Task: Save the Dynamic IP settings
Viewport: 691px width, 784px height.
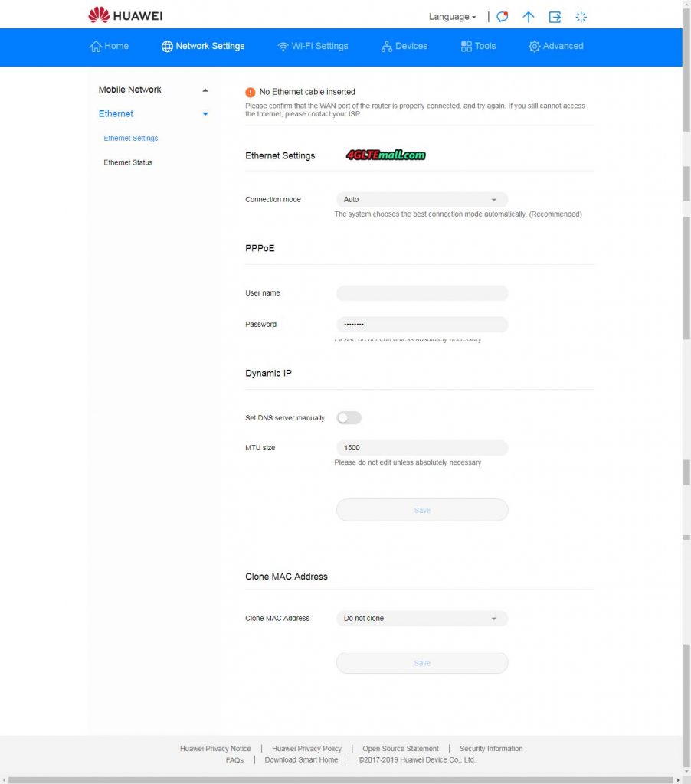Action: pos(421,509)
